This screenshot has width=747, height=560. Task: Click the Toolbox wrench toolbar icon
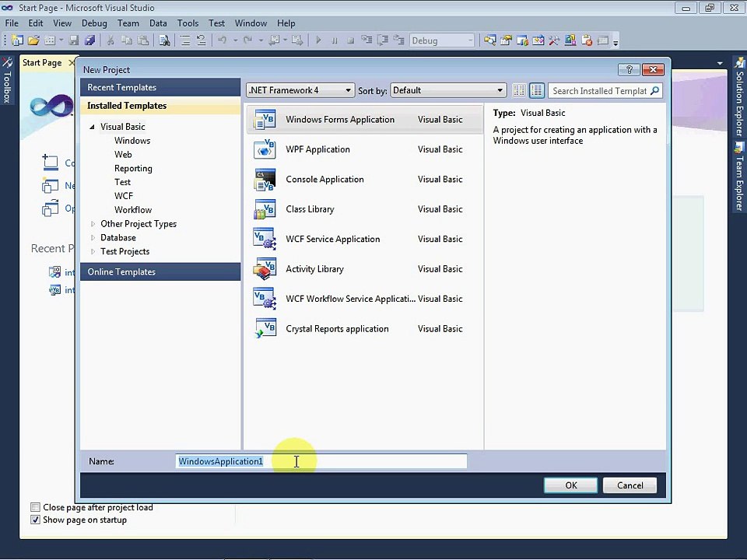pyautogui.click(x=553, y=40)
